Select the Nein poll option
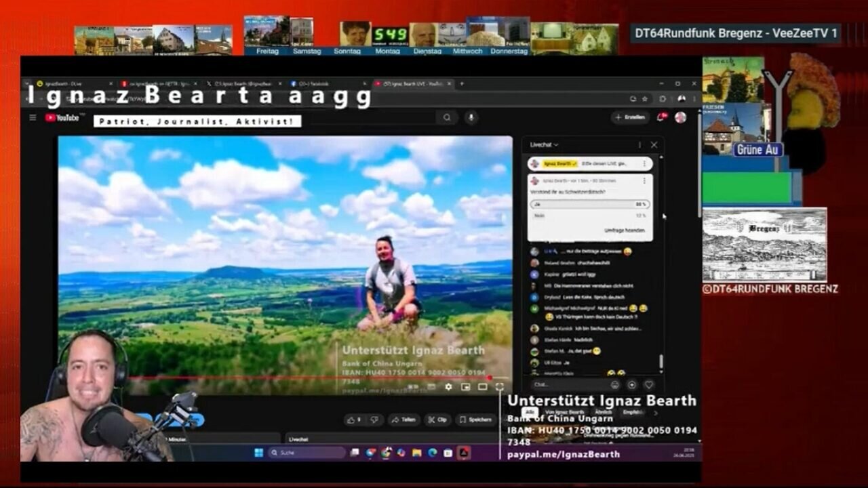 coord(591,216)
